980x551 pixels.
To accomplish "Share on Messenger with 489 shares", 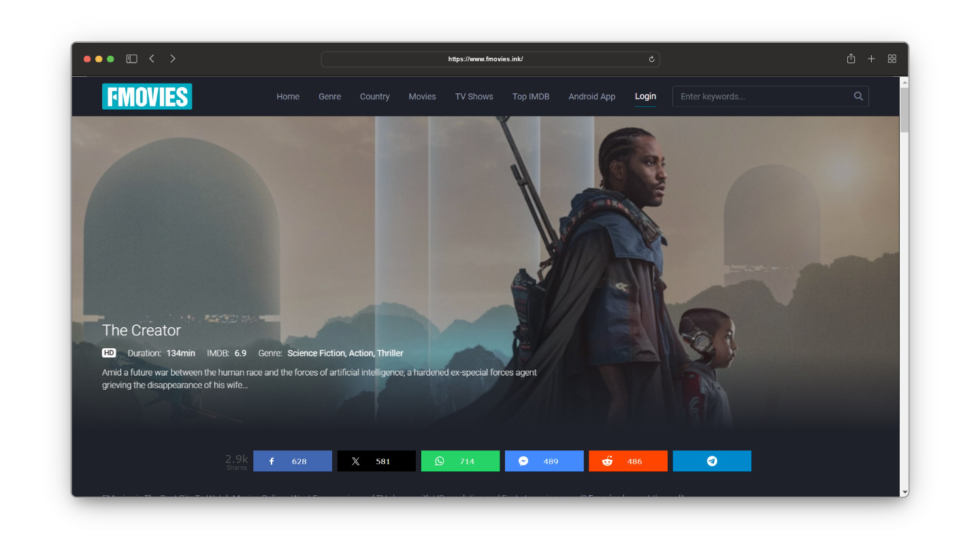I will pyautogui.click(x=544, y=461).
